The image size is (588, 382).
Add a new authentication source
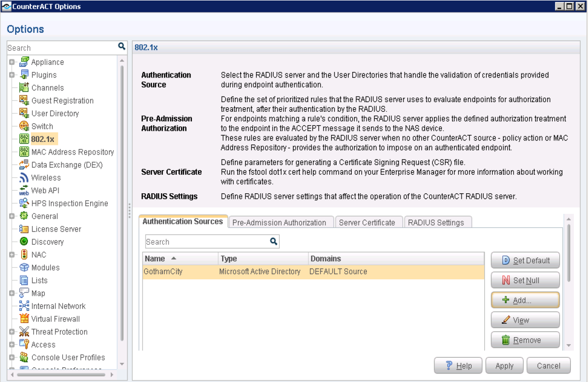525,300
